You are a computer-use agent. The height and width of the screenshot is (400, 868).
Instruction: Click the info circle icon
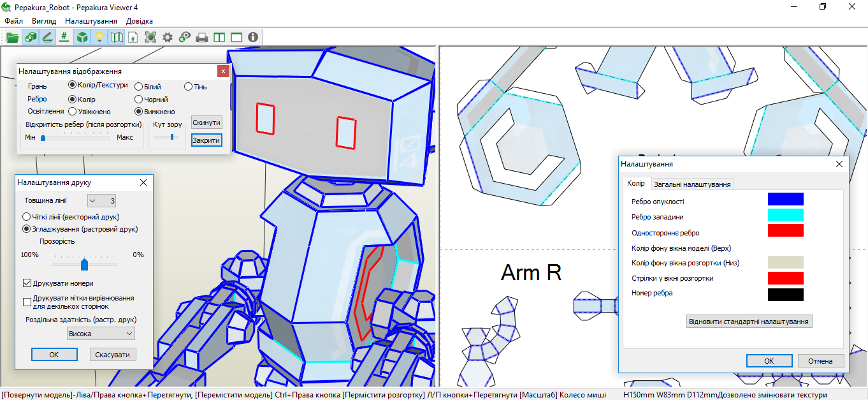[x=253, y=38]
